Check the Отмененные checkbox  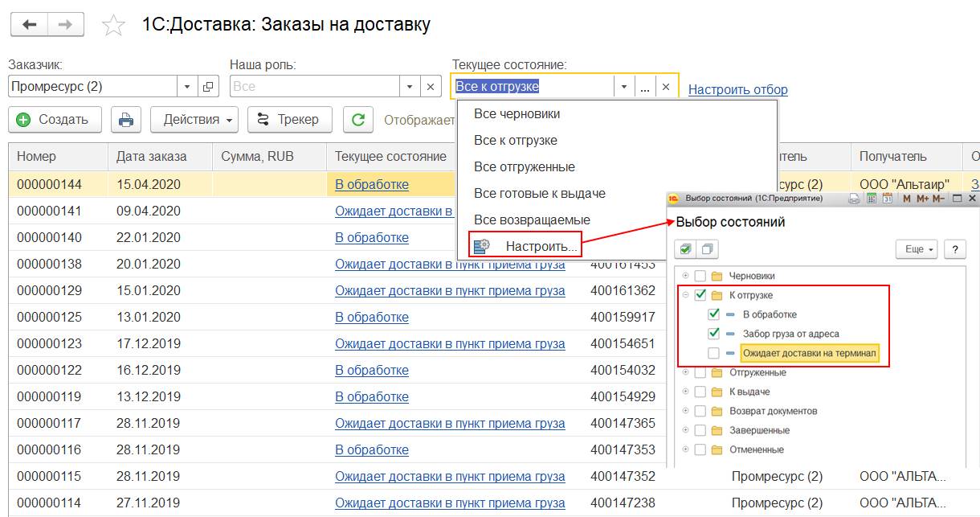point(700,449)
